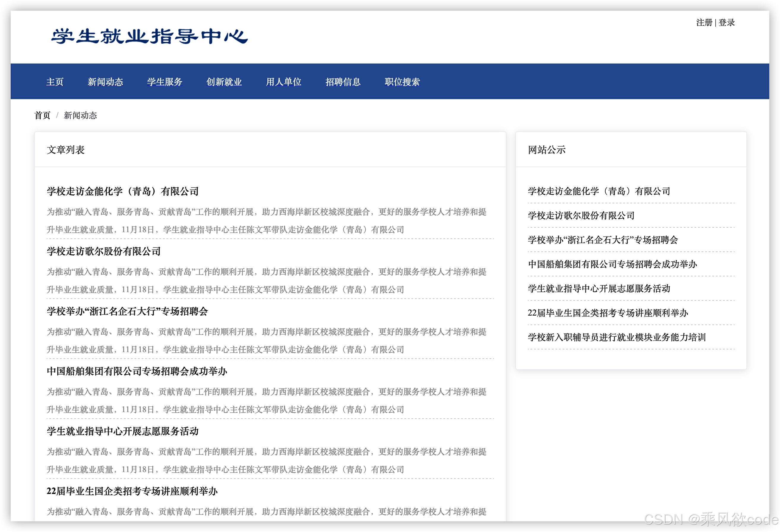Click sidebar notice 学校走访歌尔股份有限公司

point(581,216)
